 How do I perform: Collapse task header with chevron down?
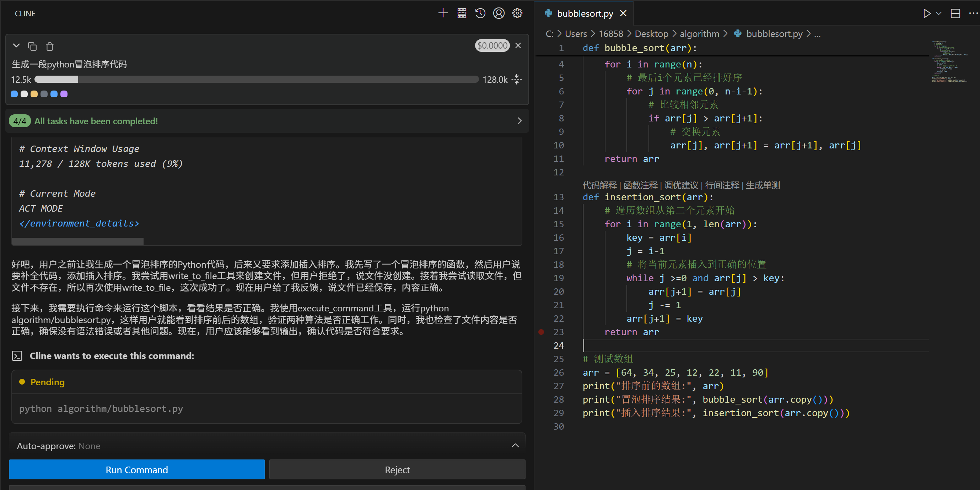click(x=16, y=46)
